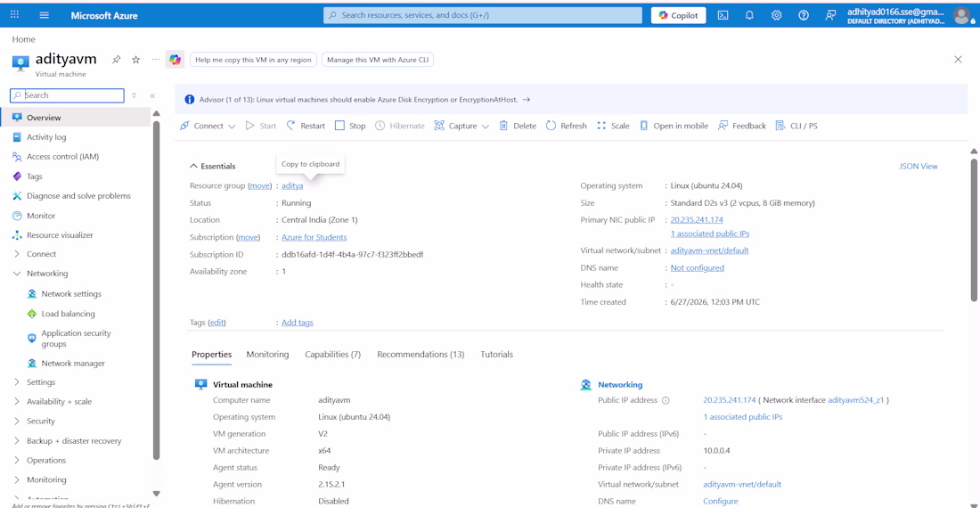Viewport: 980px width, 508px height.
Task: Open CLI / PS toolbar item
Action: click(796, 126)
